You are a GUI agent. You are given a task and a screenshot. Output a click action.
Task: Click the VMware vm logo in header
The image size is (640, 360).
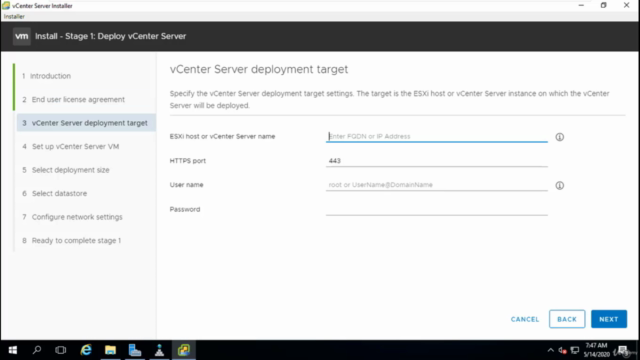click(22, 36)
